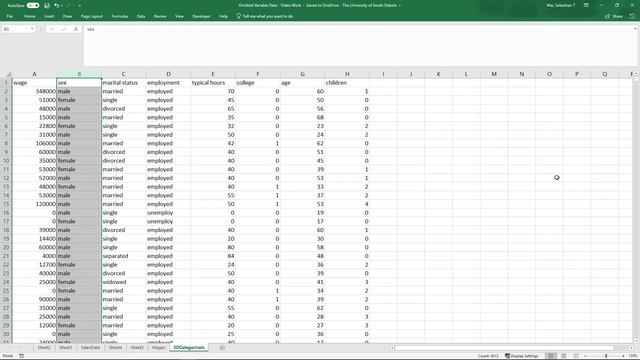Click the formula bar Cancel X icon

[x=52, y=29]
